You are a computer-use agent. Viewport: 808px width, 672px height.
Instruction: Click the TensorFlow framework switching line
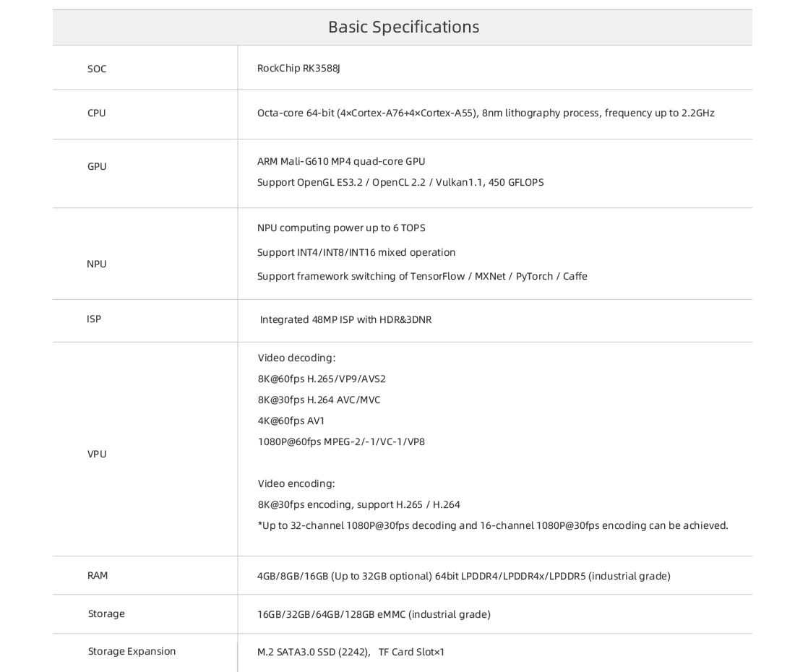(x=422, y=276)
